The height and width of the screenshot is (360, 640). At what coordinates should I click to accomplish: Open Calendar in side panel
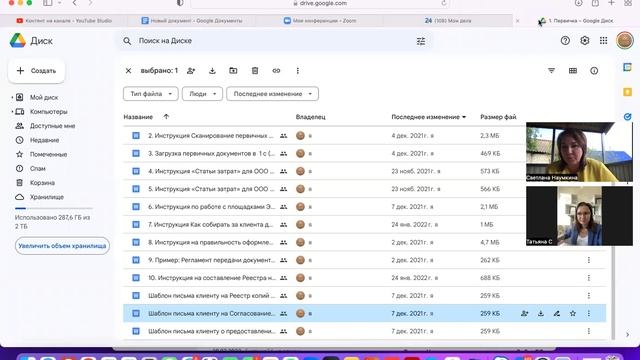pos(627,67)
